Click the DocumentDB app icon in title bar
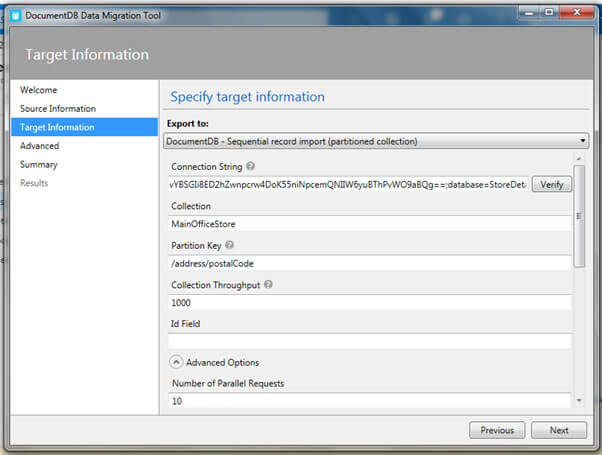Image resolution: width=602 pixels, height=455 pixels. pos(16,16)
